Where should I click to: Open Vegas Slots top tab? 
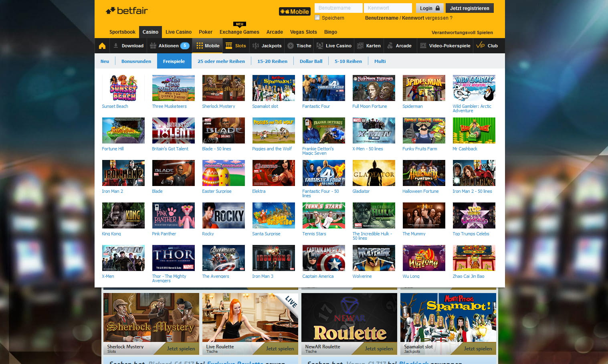coord(303,32)
